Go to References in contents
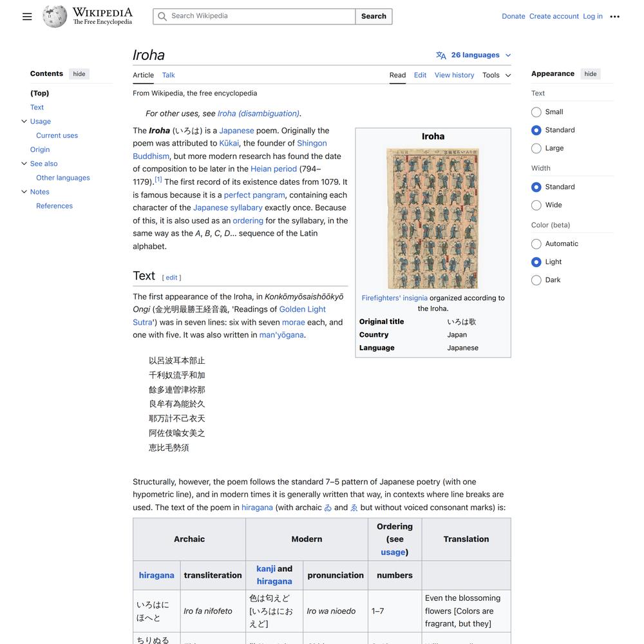 click(x=54, y=206)
